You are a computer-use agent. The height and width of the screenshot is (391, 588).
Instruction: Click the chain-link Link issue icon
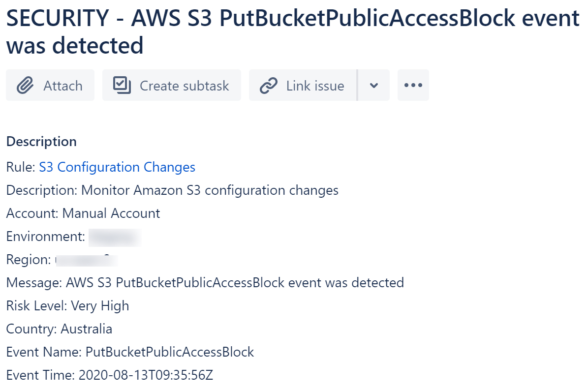pos(268,85)
